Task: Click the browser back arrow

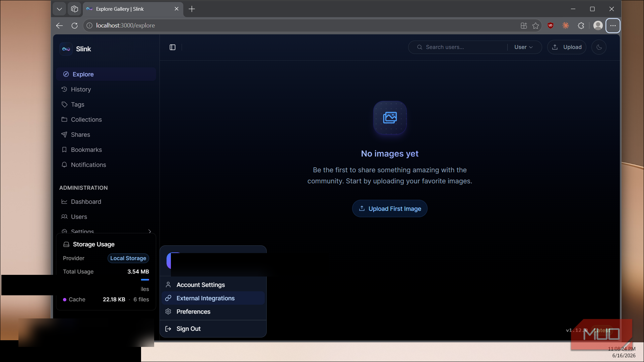Action: (x=60, y=25)
